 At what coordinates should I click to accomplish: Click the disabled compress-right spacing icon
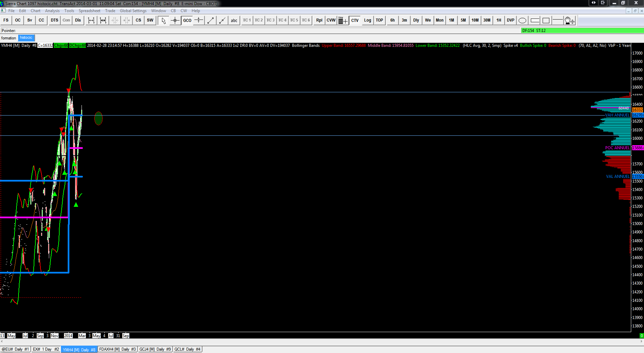[x=127, y=20]
